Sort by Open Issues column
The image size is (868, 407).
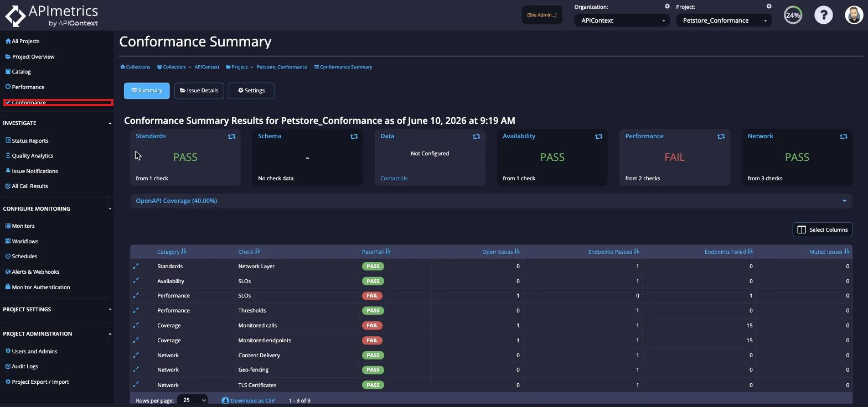tap(500, 252)
